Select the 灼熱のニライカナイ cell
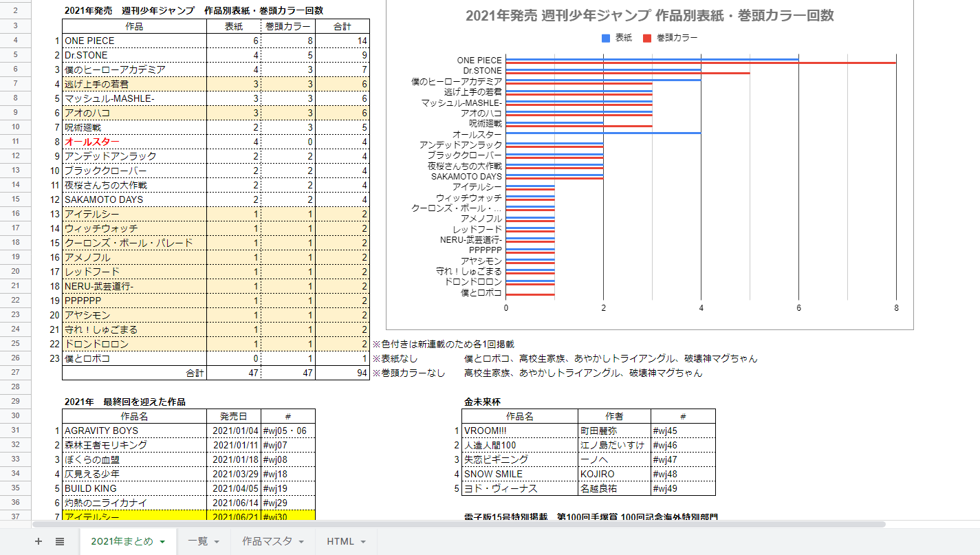Image resolution: width=980 pixels, height=555 pixels. click(x=134, y=503)
